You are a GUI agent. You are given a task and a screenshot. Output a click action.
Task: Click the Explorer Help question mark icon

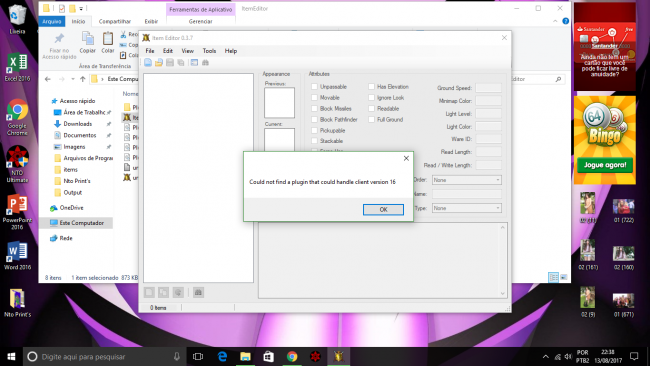click(565, 21)
